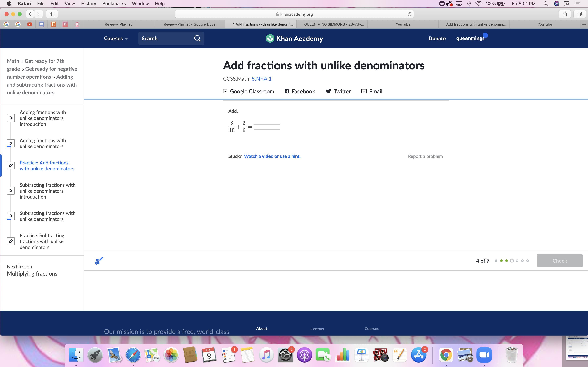The width and height of the screenshot is (588, 367).
Task: Toggle the Safari sidebar button
Action: point(52,14)
